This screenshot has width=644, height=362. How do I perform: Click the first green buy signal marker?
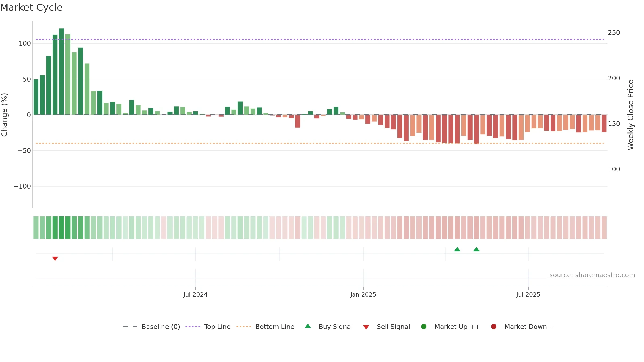click(x=457, y=249)
